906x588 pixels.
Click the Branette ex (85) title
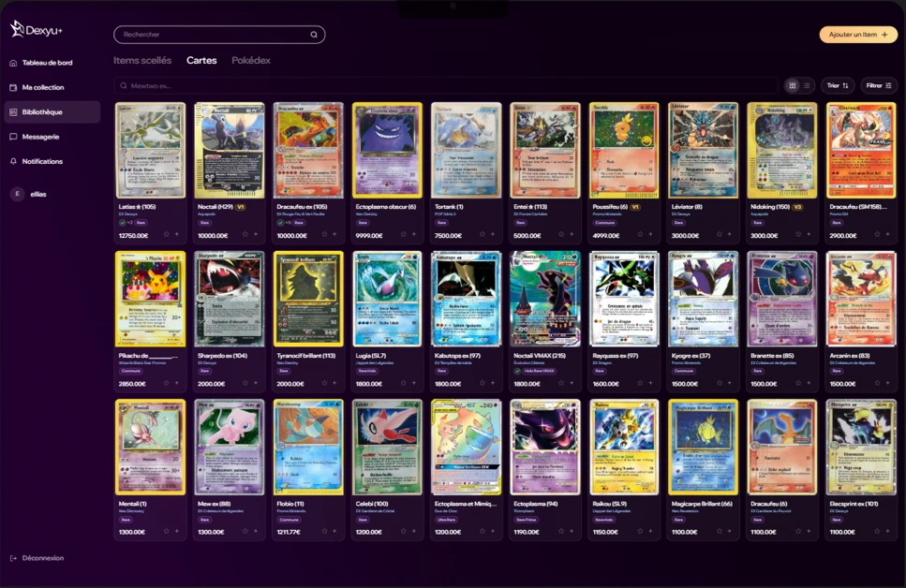[771, 356]
